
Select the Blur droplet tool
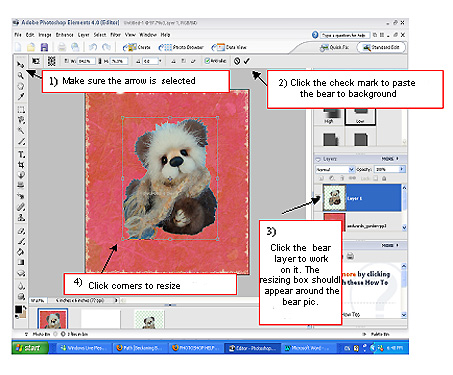(21, 286)
